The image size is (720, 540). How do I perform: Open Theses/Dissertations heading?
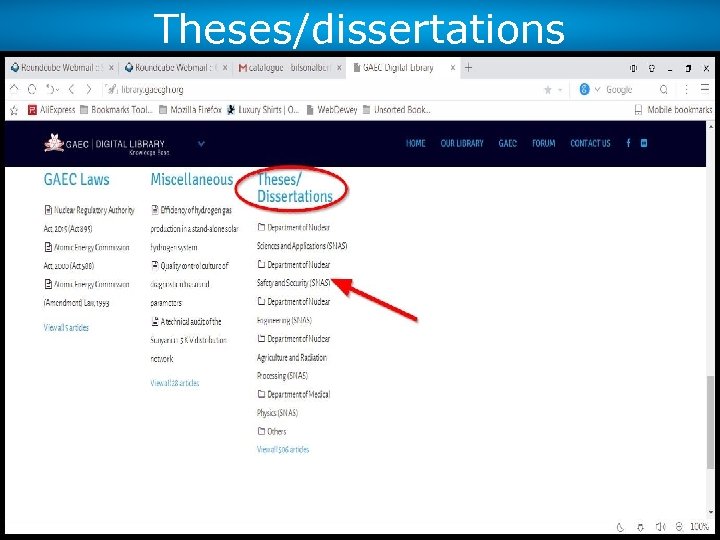(295, 188)
